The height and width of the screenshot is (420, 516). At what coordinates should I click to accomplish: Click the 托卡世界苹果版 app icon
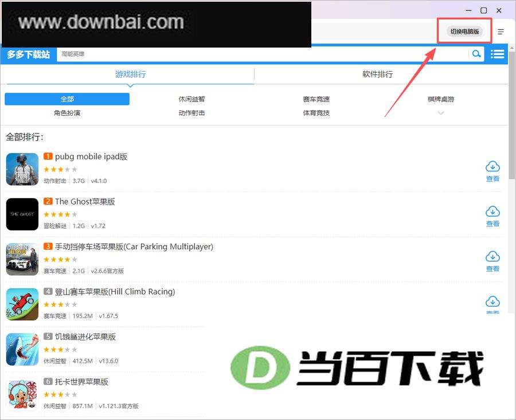click(22, 394)
